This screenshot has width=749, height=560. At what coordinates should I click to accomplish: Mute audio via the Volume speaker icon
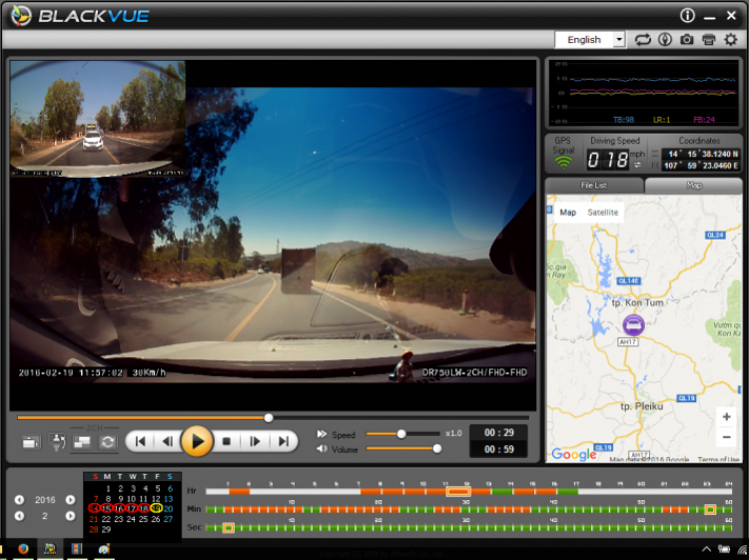(x=322, y=449)
